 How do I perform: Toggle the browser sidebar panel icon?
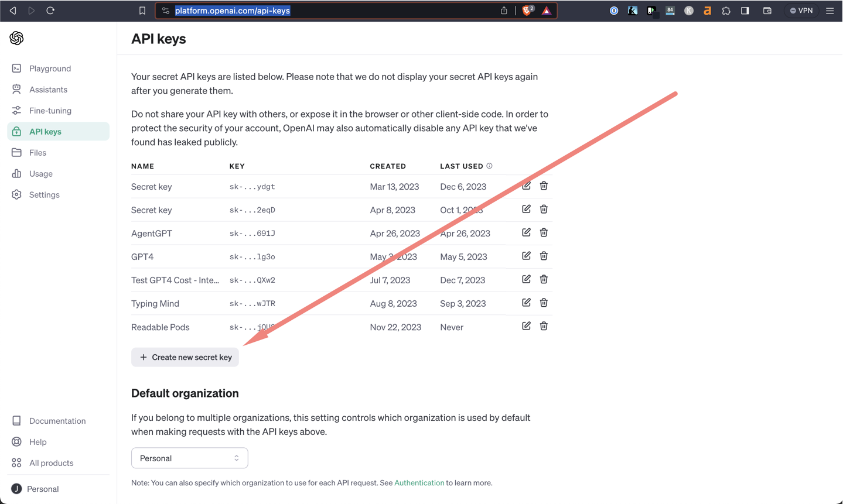(x=745, y=11)
